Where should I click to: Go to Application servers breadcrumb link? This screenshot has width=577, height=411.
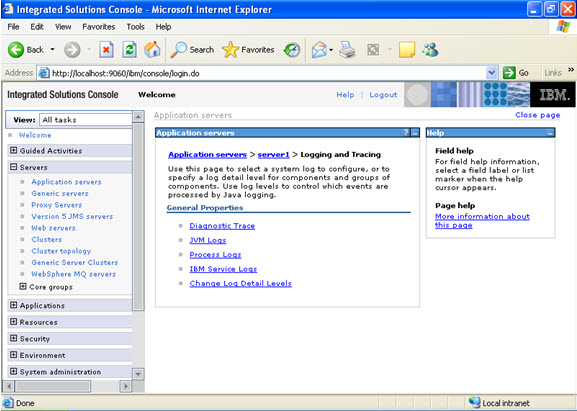tap(208, 155)
